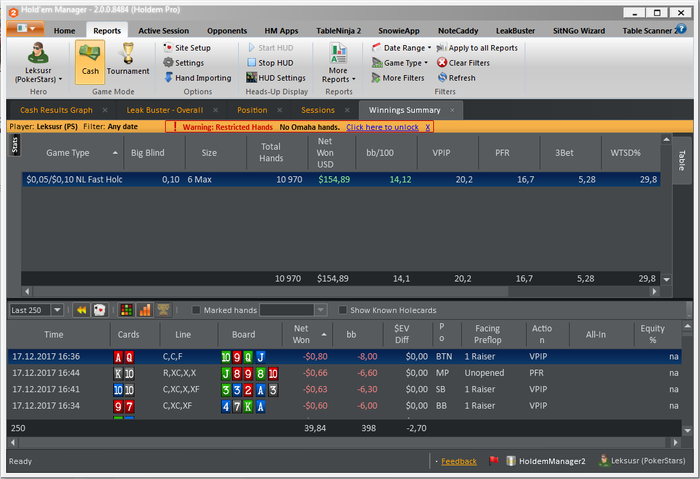Switch to Cash Results Graph tab
This screenshot has height=479, width=700.
[x=56, y=110]
